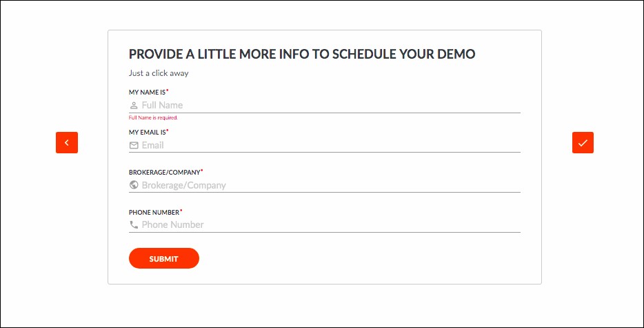Click the orange checkmark confirm button
Screen dimensions: 644x328
583,142
